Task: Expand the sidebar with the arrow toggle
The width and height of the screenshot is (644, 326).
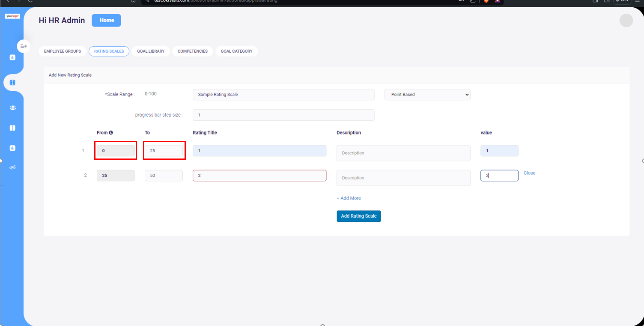Action: click(x=24, y=46)
